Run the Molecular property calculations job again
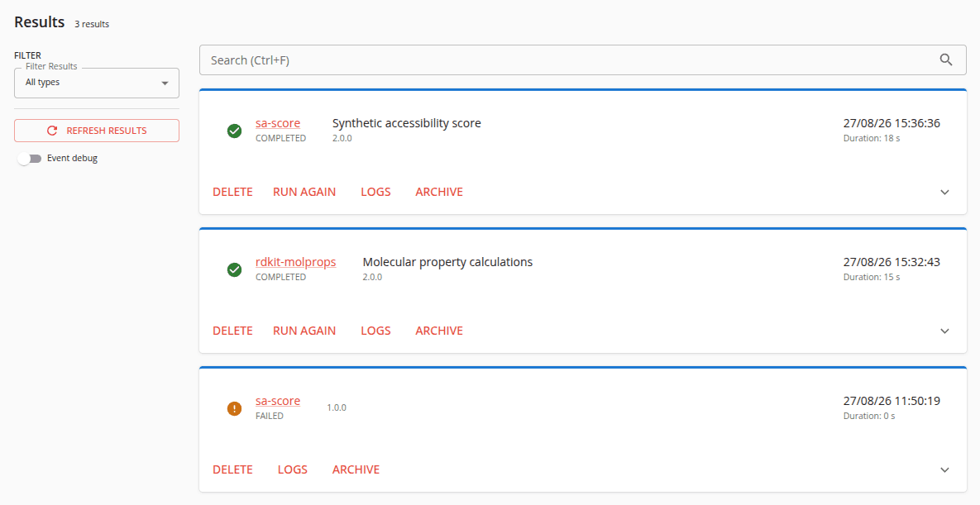980x505 pixels. 304,331
